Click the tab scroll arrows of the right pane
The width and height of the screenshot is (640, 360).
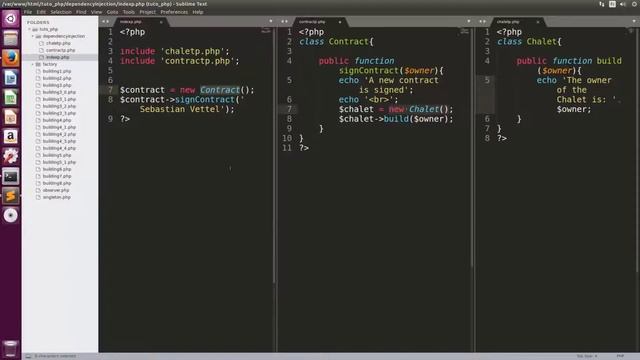[482, 22]
